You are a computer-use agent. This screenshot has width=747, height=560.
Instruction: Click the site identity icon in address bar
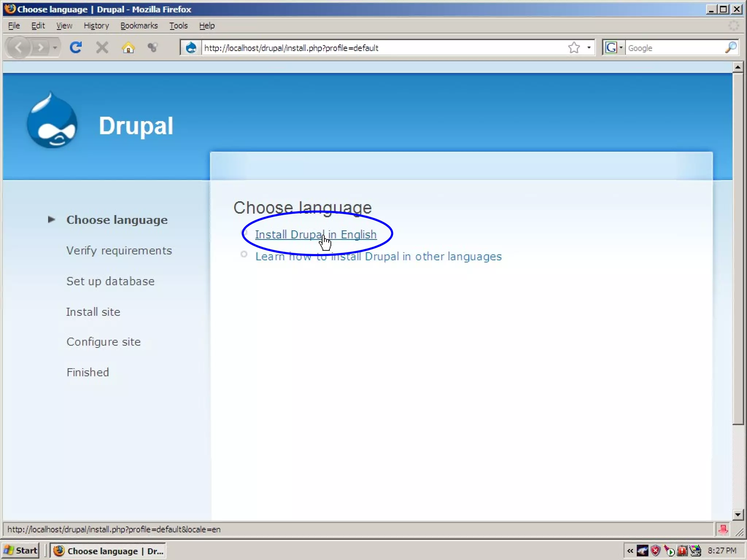pos(191,48)
